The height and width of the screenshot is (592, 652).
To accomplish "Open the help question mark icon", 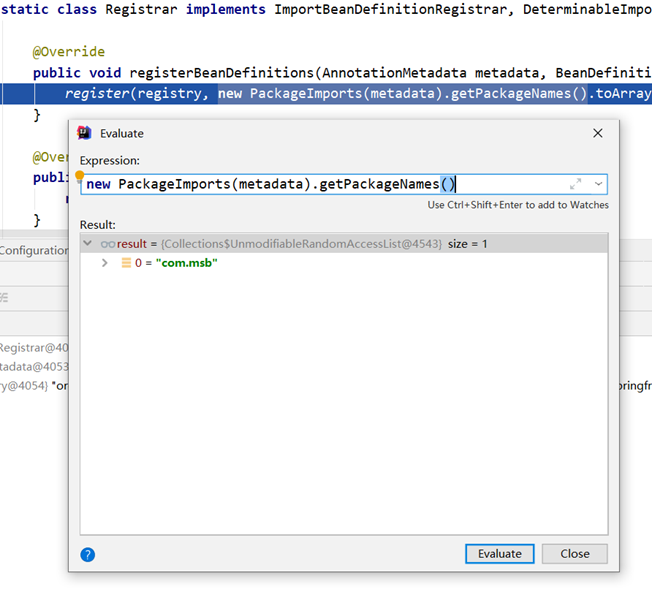I will pyautogui.click(x=88, y=555).
